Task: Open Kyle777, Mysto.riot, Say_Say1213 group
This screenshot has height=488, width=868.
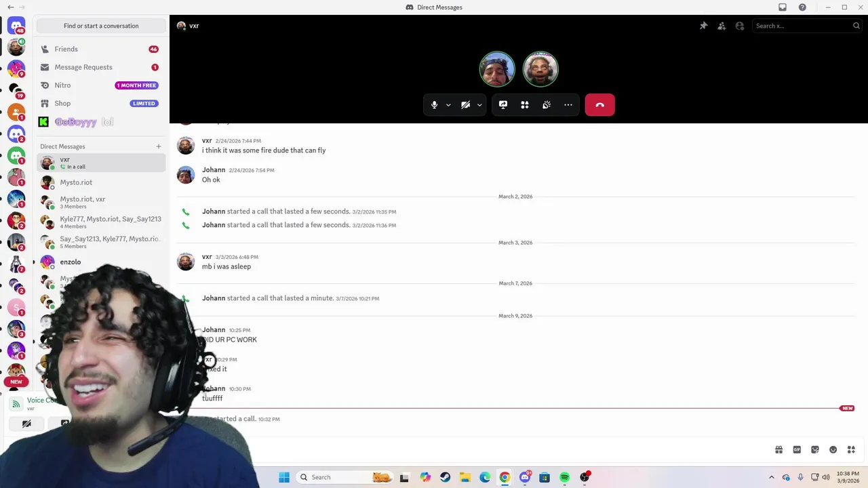Action: [x=101, y=222]
